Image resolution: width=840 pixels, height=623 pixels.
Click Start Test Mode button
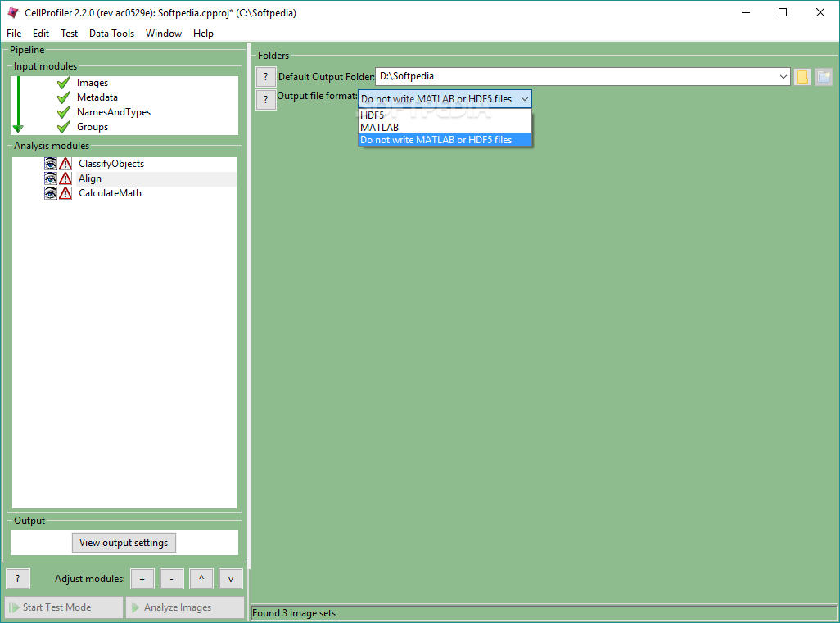(x=64, y=607)
